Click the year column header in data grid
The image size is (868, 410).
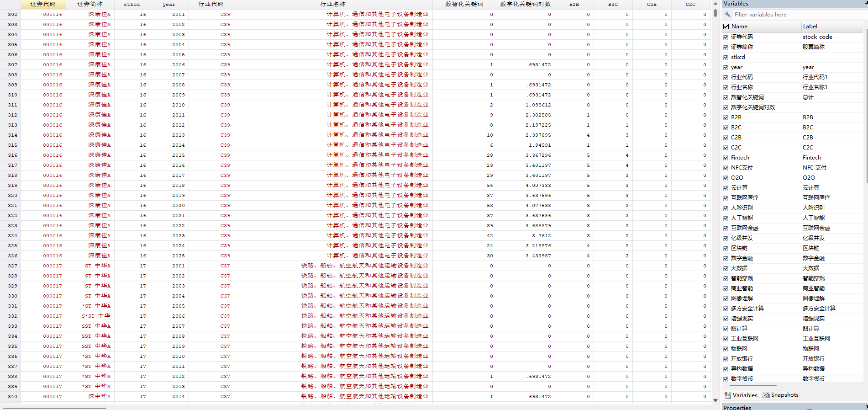(169, 4)
